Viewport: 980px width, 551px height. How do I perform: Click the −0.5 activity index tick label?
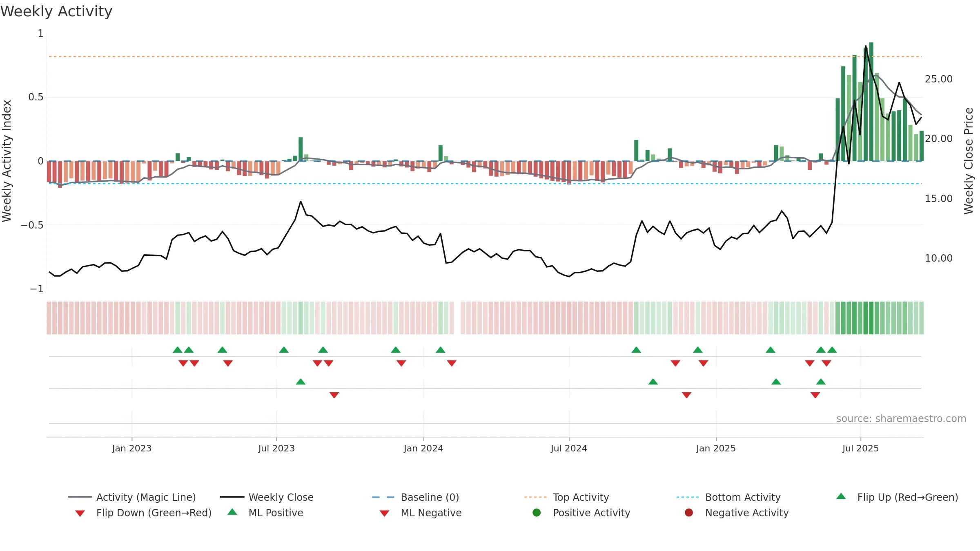(32, 225)
